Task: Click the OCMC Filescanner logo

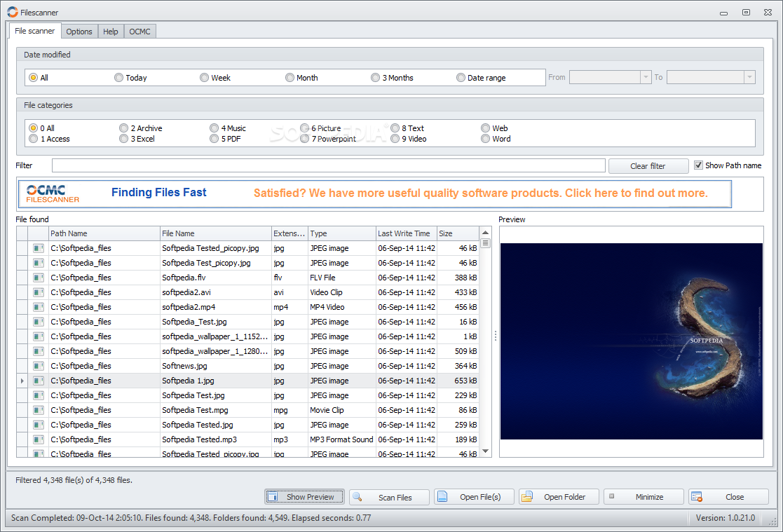Action: click(53, 194)
